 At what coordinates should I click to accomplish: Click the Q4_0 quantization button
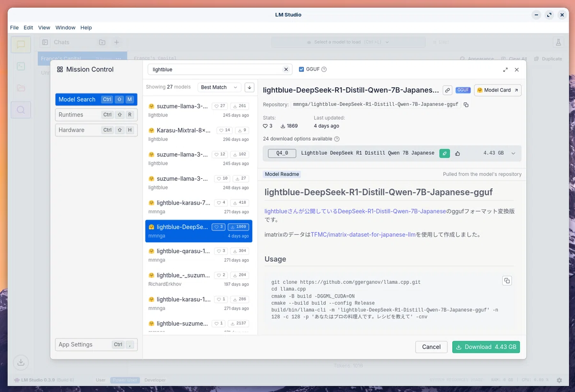(x=282, y=153)
